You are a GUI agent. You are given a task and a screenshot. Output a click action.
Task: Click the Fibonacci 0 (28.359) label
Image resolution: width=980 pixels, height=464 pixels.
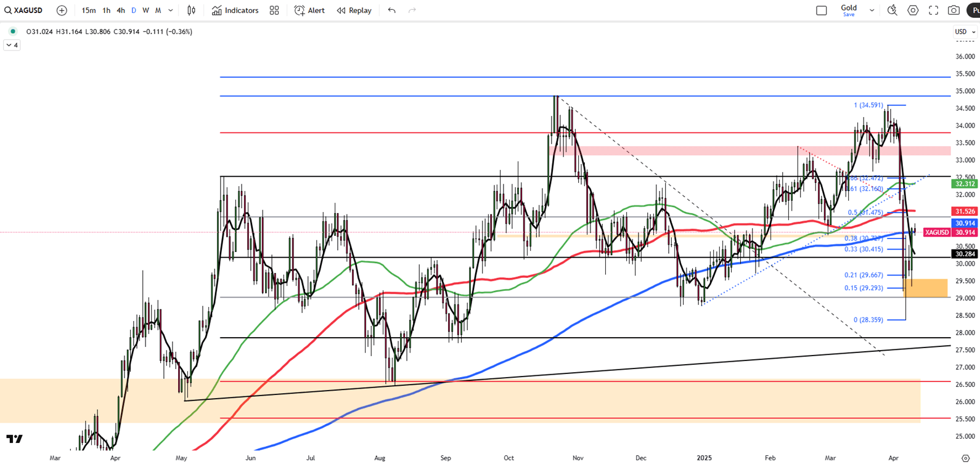click(x=868, y=320)
